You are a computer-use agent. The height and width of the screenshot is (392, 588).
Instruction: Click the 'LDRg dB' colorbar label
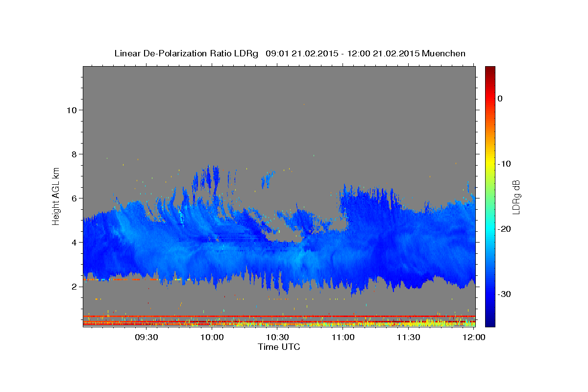click(x=515, y=197)
